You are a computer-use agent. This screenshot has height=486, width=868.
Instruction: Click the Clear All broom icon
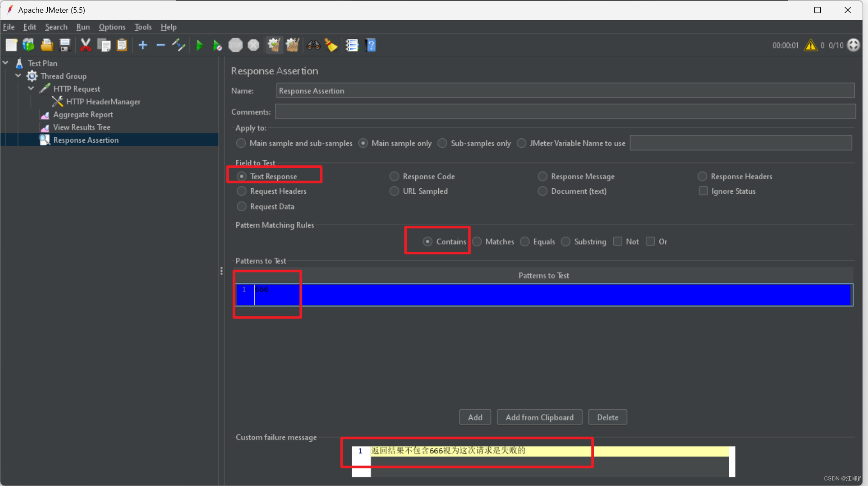(292, 45)
